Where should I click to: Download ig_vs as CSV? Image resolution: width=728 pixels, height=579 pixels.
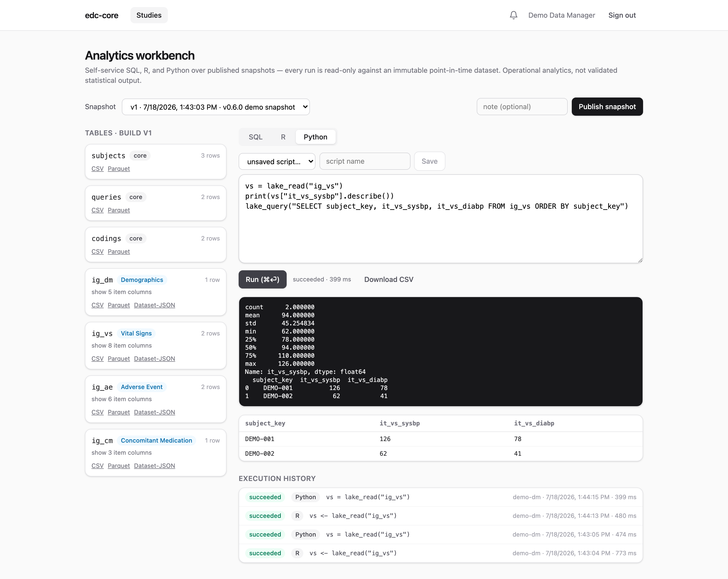click(x=97, y=359)
